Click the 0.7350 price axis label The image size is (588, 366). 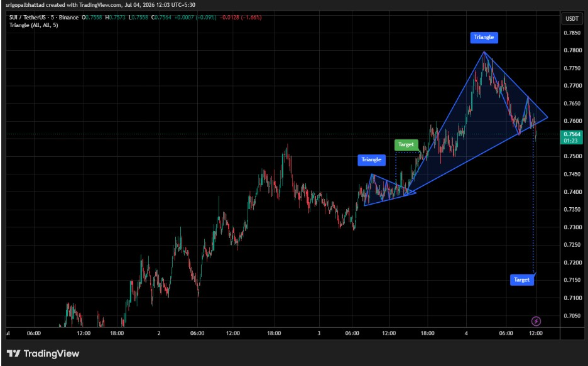pyautogui.click(x=573, y=210)
